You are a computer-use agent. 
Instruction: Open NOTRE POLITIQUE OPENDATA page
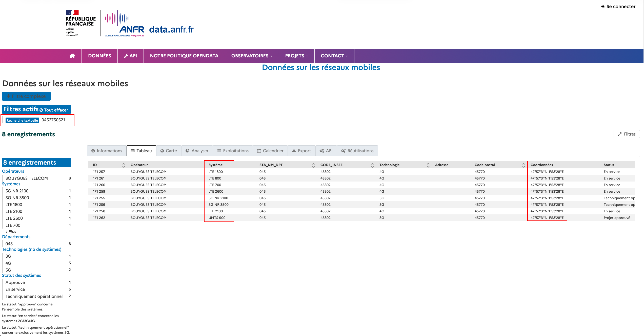184,56
